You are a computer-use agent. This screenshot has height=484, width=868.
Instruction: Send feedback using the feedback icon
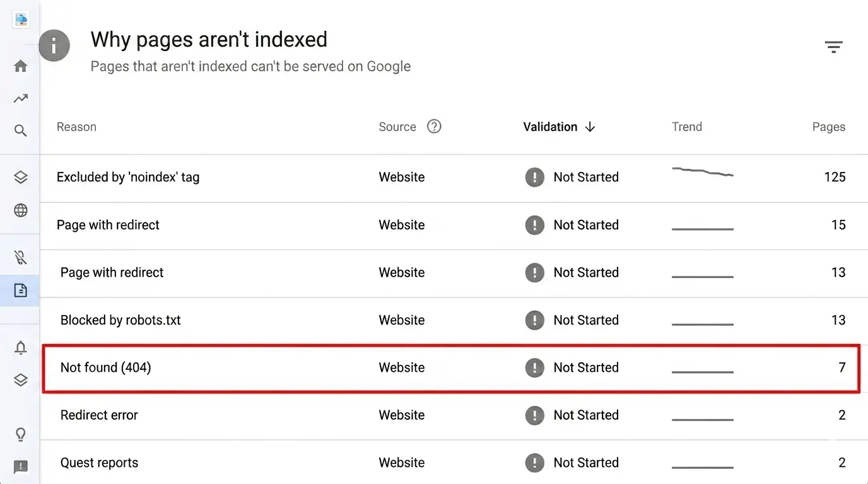[21, 466]
